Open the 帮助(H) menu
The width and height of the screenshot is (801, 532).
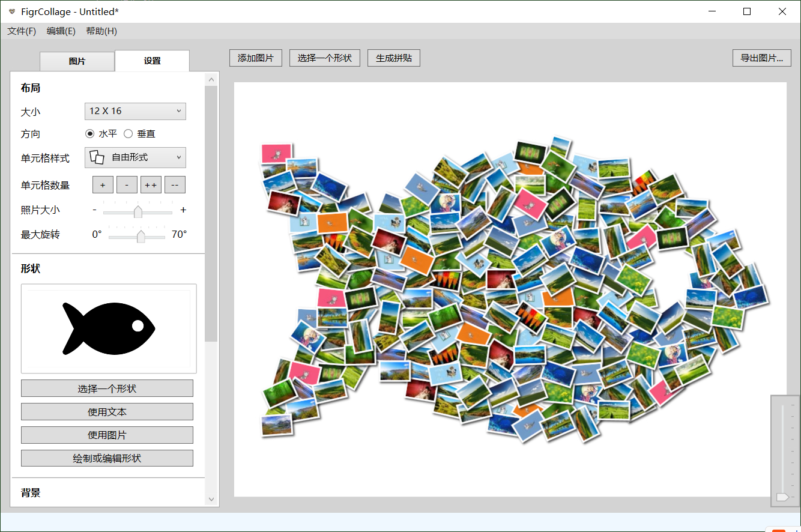101,31
